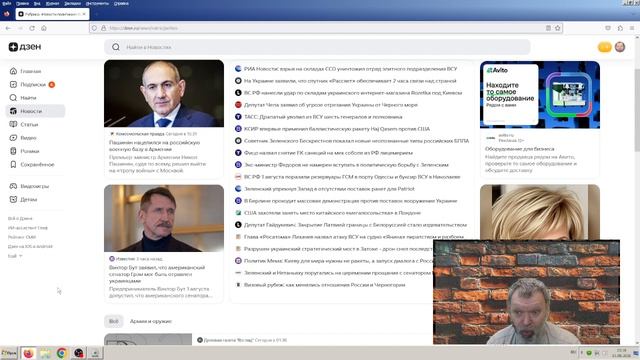Open a new browser tab

coord(97,14)
